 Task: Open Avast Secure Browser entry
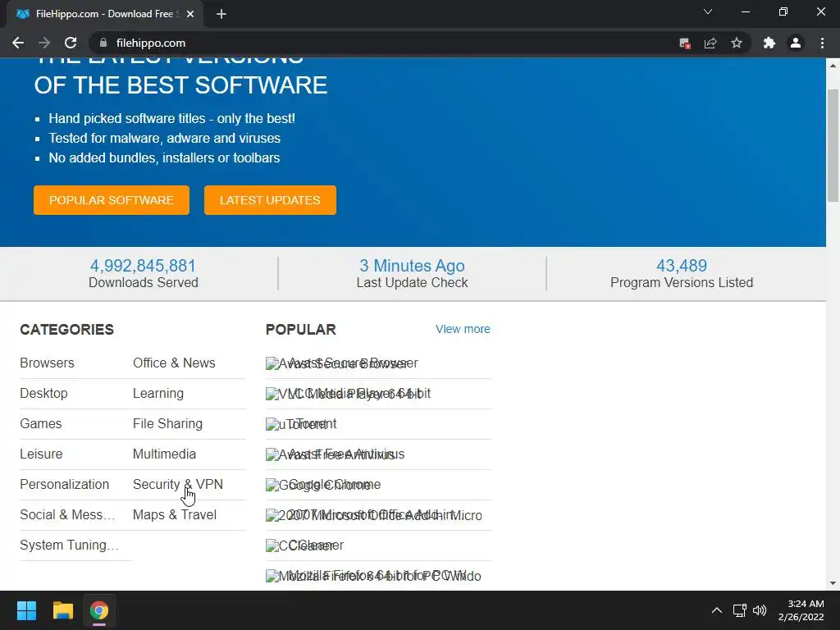tap(379, 363)
